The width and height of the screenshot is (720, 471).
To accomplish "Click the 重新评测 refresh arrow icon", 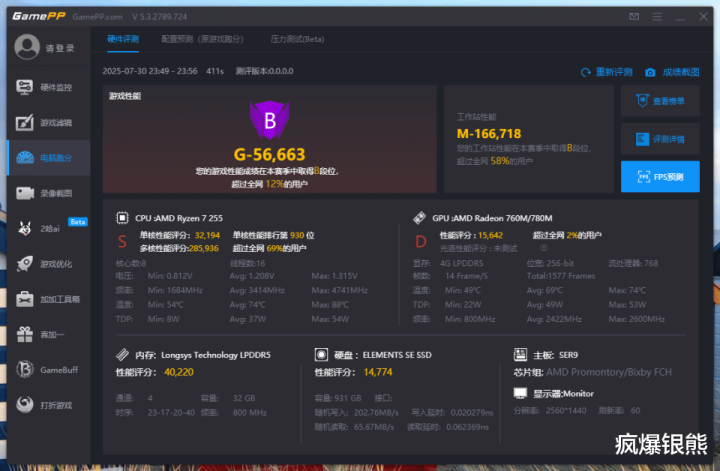I will tap(585, 72).
